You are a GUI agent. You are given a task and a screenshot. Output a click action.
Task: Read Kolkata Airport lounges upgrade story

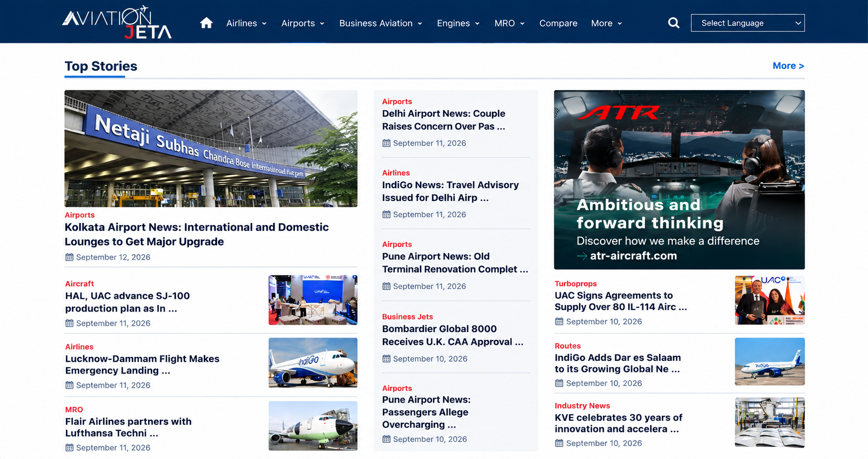point(196,235)
